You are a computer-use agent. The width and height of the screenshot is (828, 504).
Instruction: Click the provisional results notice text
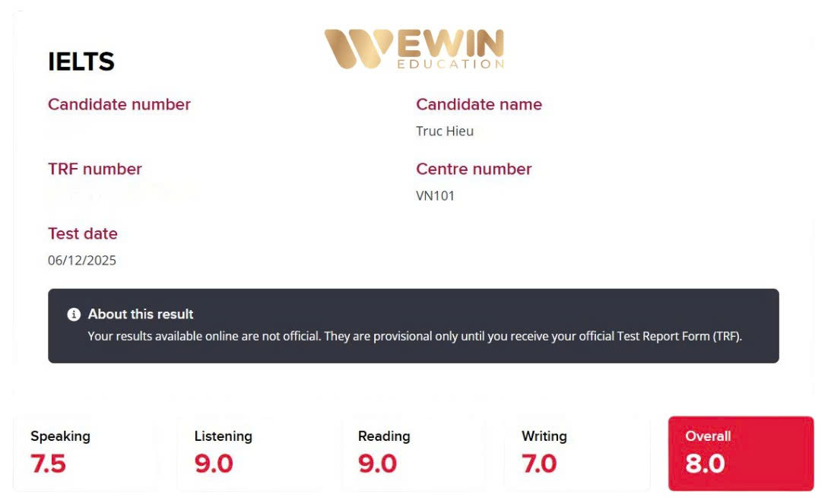point(414,335)
